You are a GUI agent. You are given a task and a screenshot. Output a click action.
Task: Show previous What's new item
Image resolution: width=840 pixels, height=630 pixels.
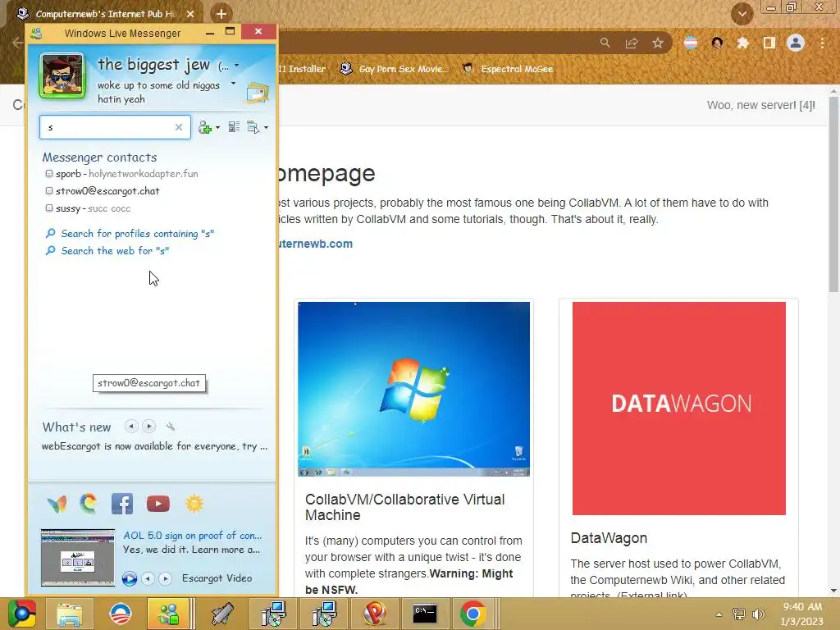tap(131, 427)
